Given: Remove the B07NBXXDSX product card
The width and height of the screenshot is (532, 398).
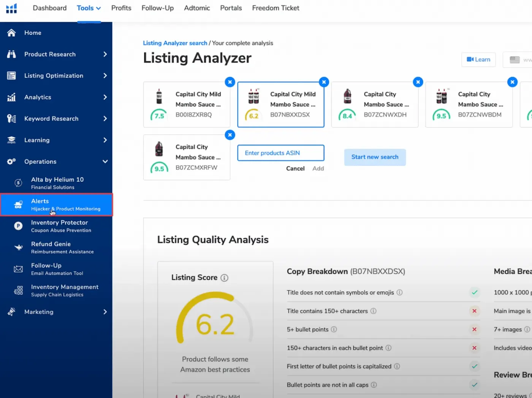Looking at the screenshot, I should (324, 82).
